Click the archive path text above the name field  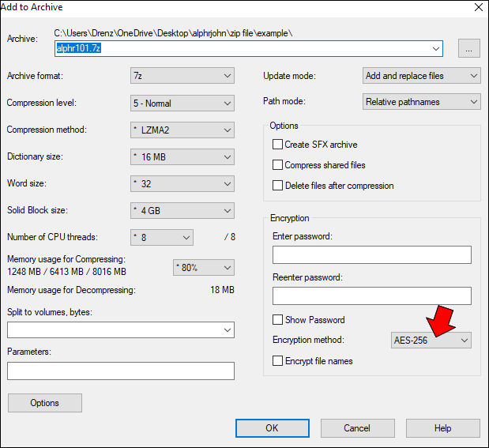tap(173, 33)
